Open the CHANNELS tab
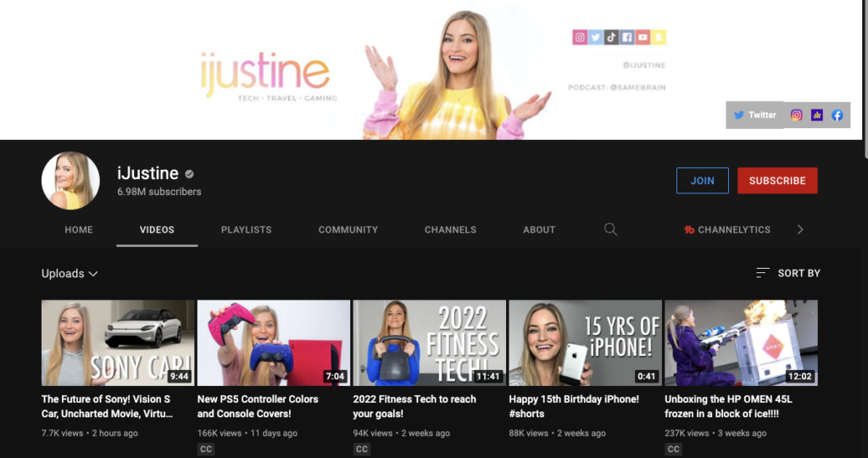Image resolution: width=868 pixels, height=458 pixels. tap(450, 230)
